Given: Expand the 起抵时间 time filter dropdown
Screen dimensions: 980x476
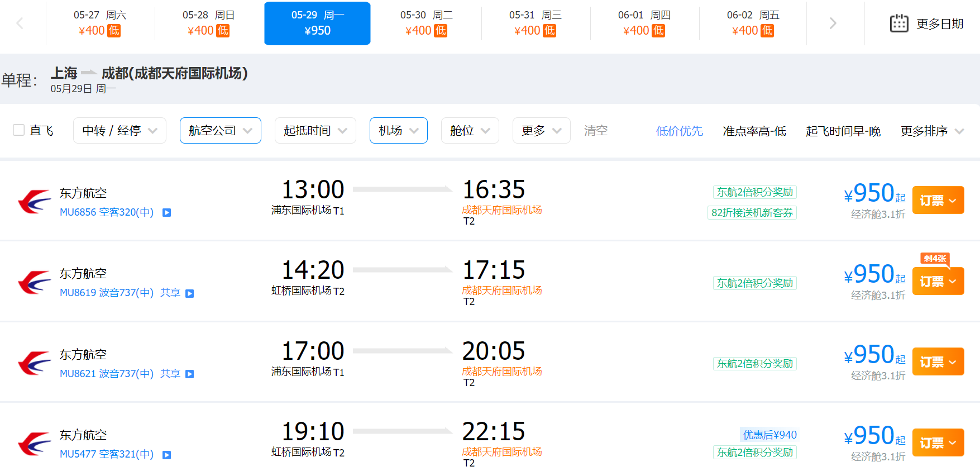Looking at the screenshot, I should coord(315,131).
